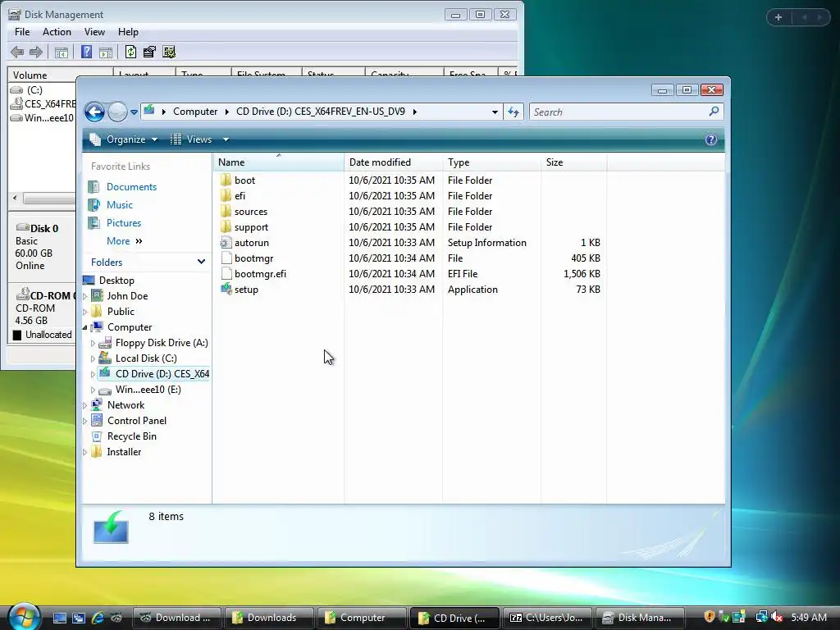Click the Back arrow in the Explorer window
This screenshot has height=630, width=840.
click(95, 112)
